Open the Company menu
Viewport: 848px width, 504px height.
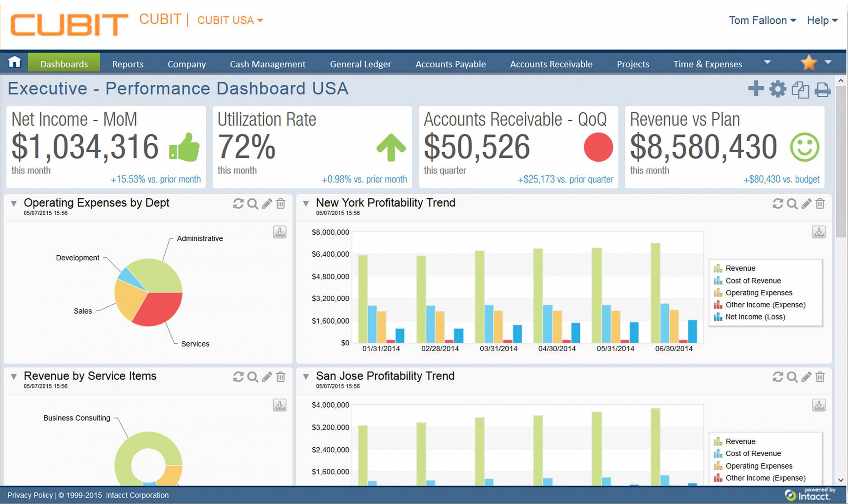coord(186,64)
